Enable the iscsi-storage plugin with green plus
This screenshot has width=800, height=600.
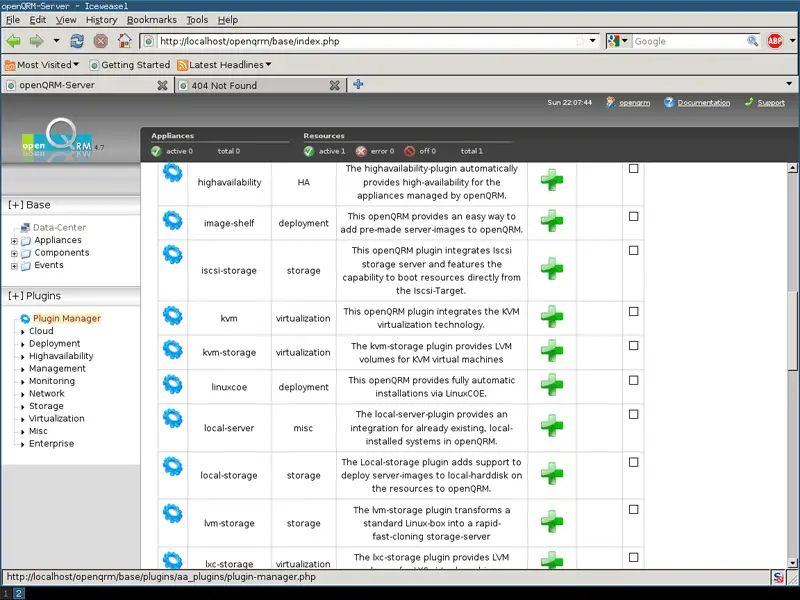pos(552,268)
